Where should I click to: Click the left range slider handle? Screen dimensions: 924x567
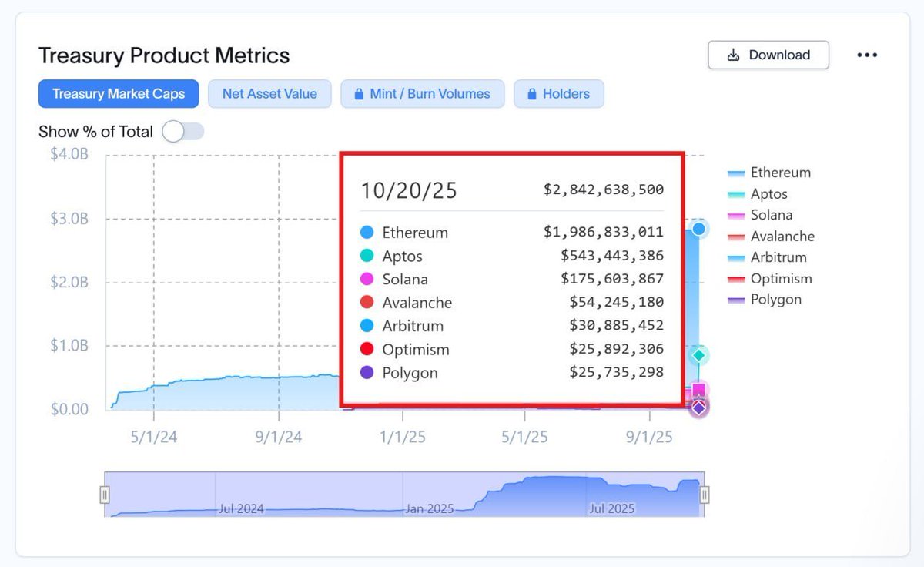coord(105,495)
